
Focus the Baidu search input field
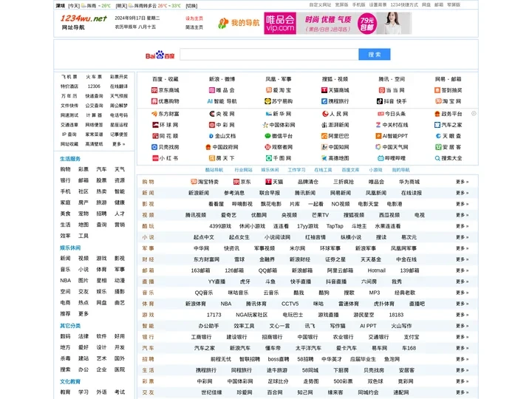click(269, 54)
